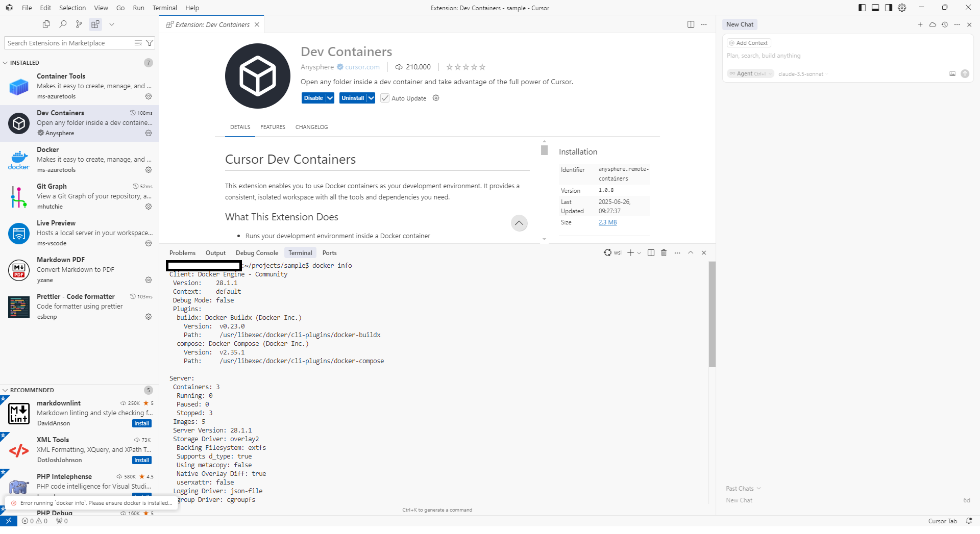Viewport: 980px width, 534px height.
Task: Maximize the panel size with chevron
Action: (x=691, y=253)
